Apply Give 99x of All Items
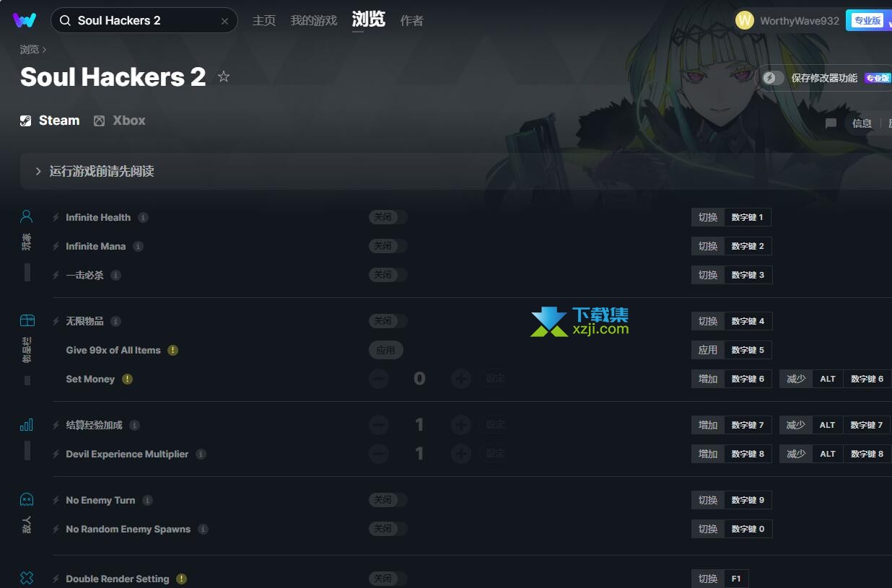 tap(386, 350)
